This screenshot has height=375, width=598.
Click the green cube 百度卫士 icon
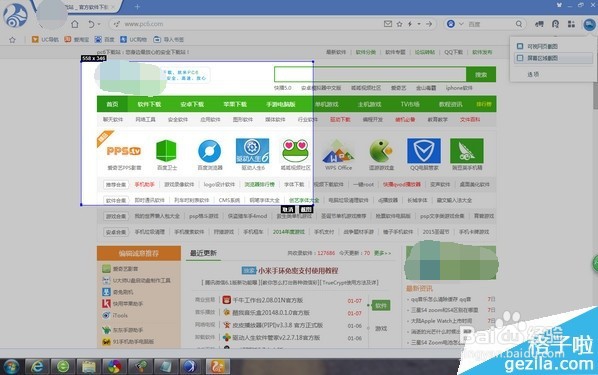click(166, 151)
